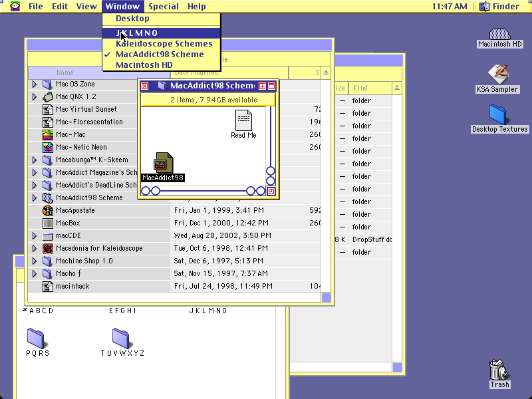Open the Macintosh HD desktop drive icon

499,35
